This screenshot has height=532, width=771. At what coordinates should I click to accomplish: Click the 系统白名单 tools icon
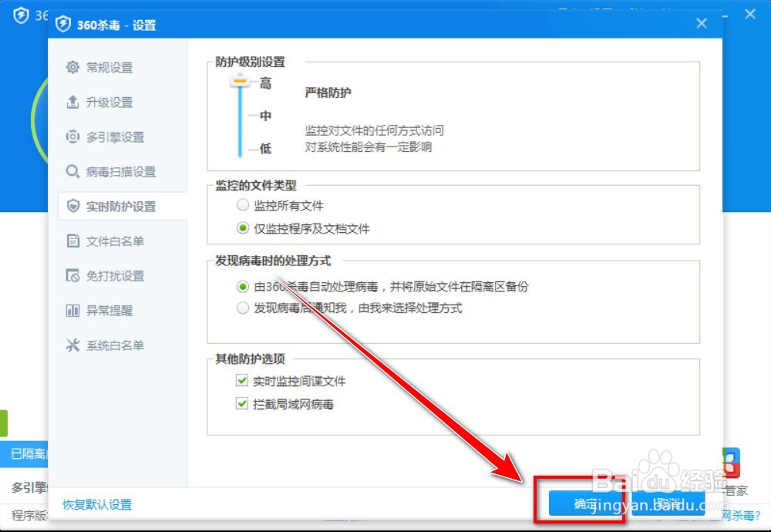[x=72, y=345]
